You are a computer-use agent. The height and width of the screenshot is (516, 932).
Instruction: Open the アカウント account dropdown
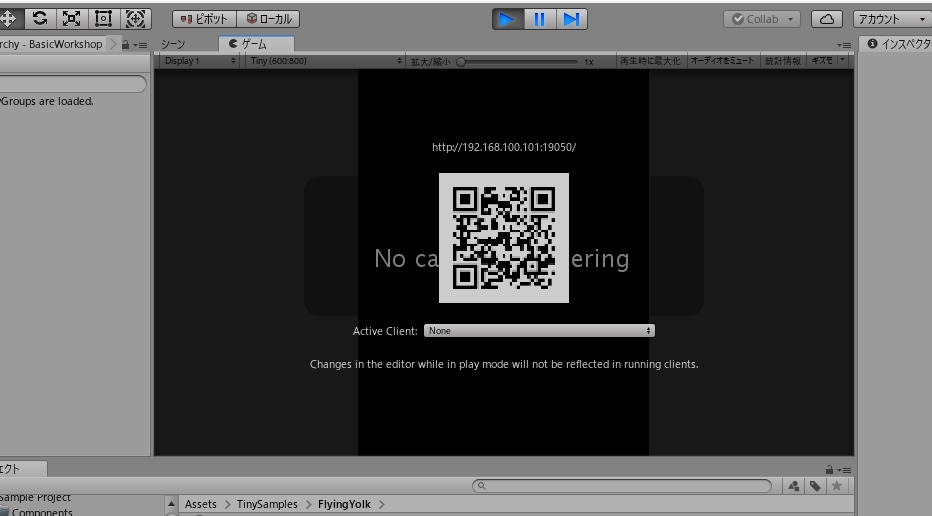point(892,19)
